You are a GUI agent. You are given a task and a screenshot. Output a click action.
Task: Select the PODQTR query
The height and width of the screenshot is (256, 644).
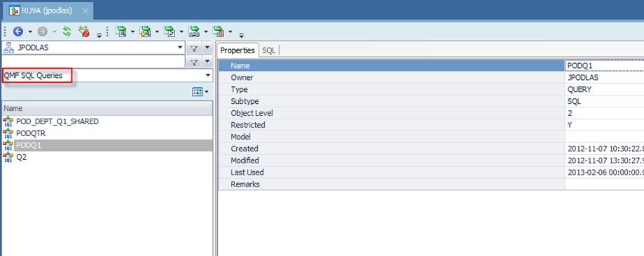(31, 133)
